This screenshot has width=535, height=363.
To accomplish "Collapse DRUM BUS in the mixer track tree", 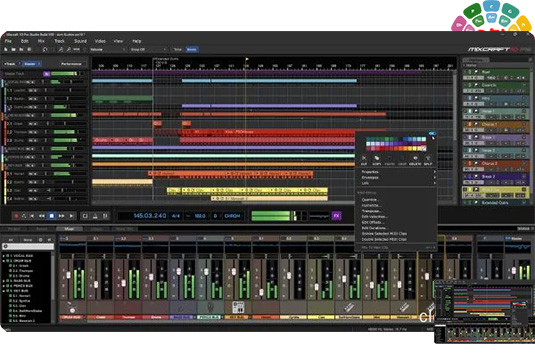I will pyautogui.click(x=3, y=261).
